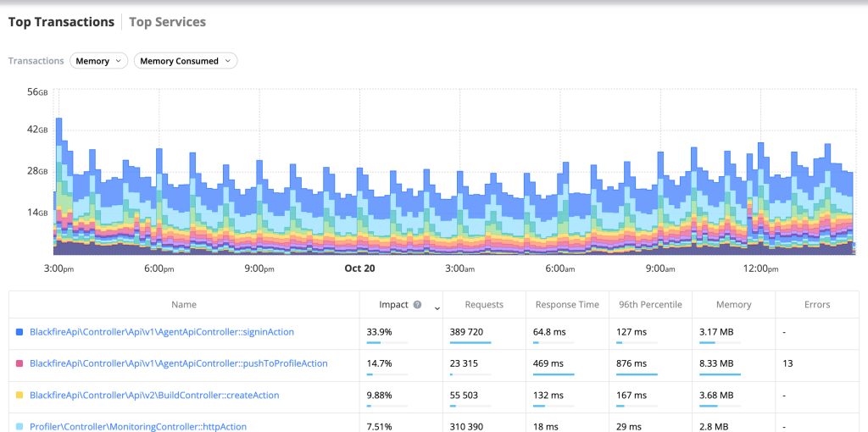Click the Oct 20 timeline marker
The height and width of the screenshot is (432, 868).
[359, 269]
